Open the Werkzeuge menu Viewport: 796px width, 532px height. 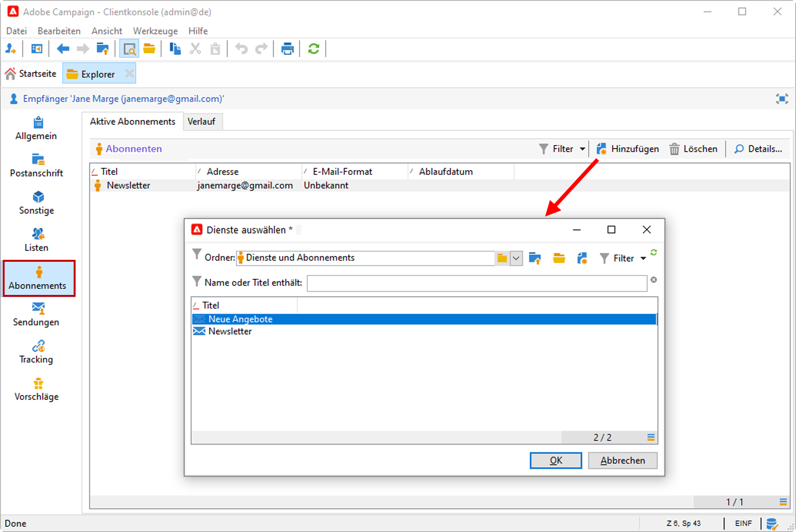pyautogui.click(x=155, y=31)
